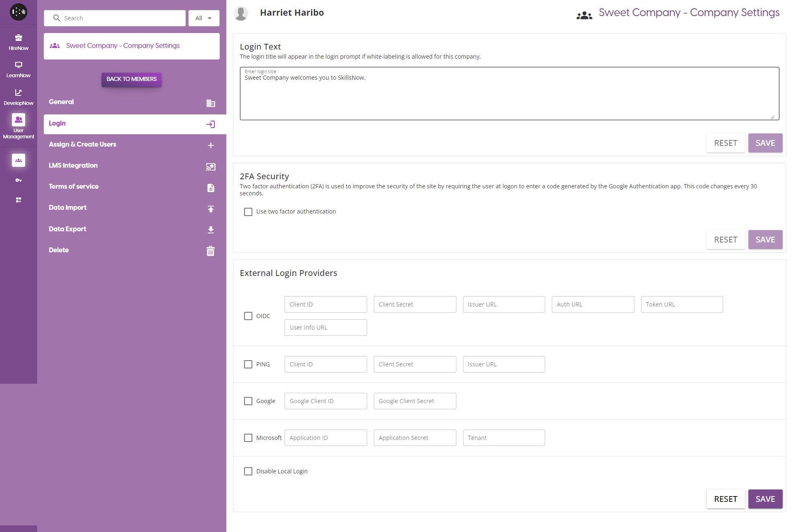The image size is (793, 532).
Task: Click the Data Export download icon
Action: click(x=211, y=230)
